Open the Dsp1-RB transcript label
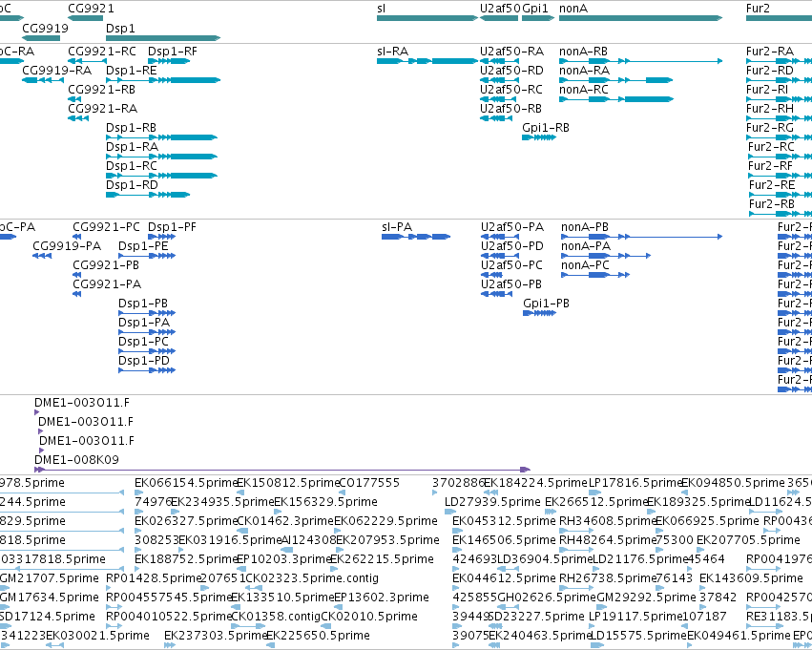Screen dimensions: 812x650 pyautogui.click(x=131, y=128)
